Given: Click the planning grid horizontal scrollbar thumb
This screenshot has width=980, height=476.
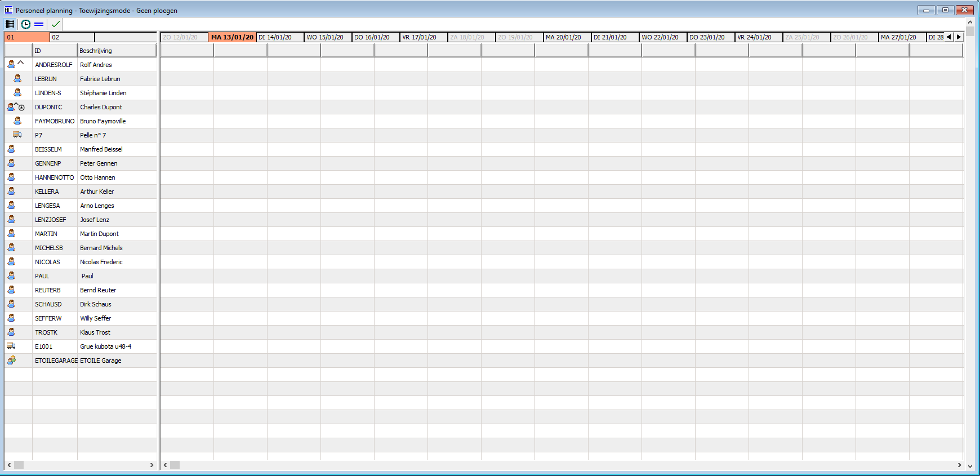Looking at the screenshot, I should [x=175, y=465].
